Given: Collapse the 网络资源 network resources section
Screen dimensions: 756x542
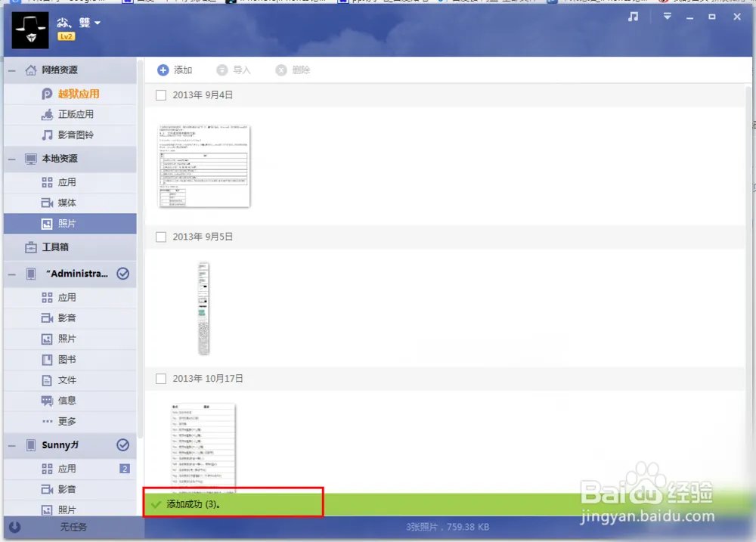Looking at the screenshot, I should coord(11,70).
